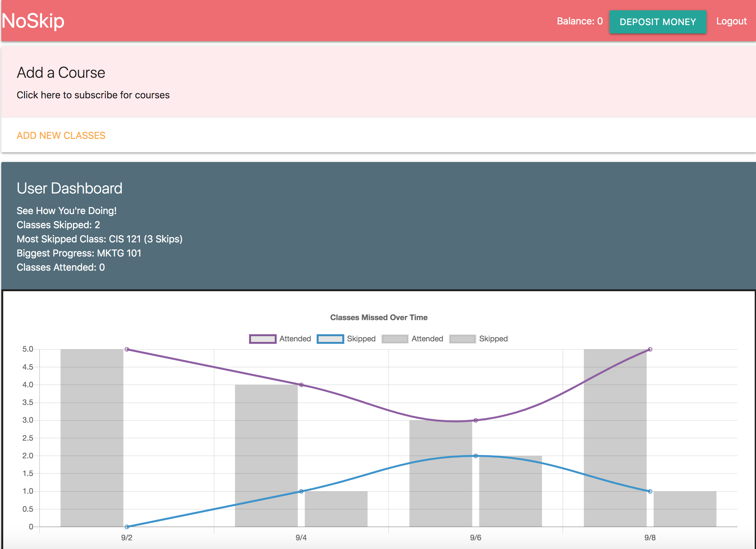Toggle gray Attended bar legend swatch
Image resolution: width=756 pixels, height=549 pixels.
click(x=395, y=339)
